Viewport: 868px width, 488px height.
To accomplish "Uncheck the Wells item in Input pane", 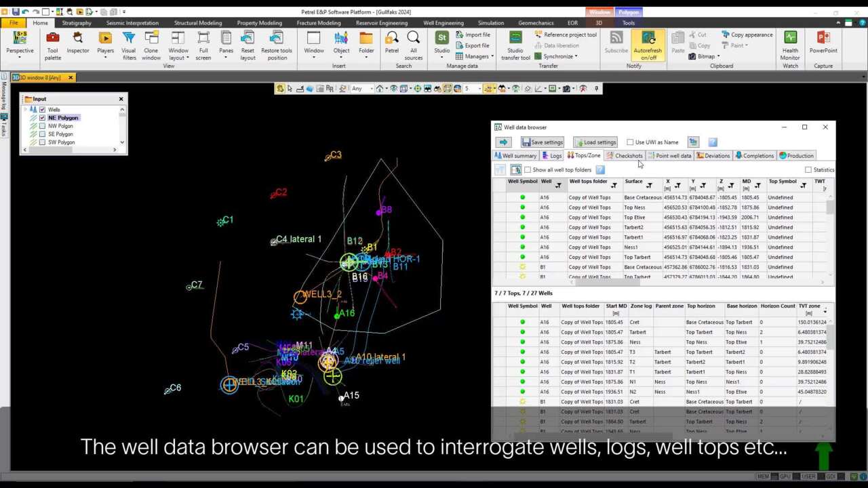I will [42, 110].
